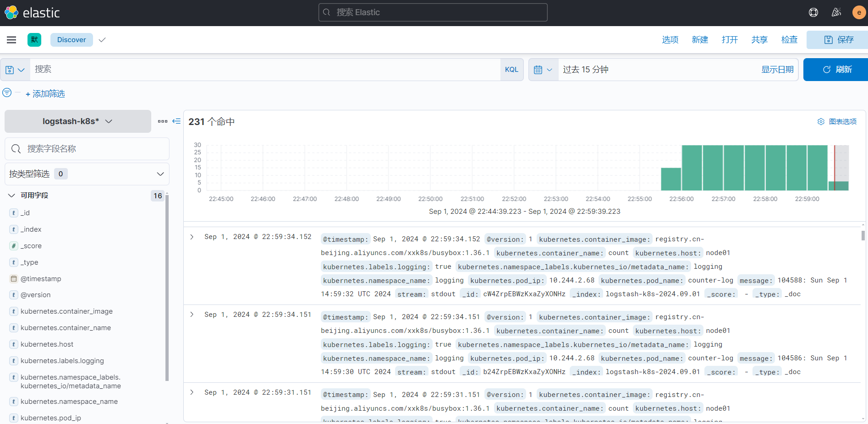The image size is (868, 424).
Task: Click the chart options gear icon
Action: (821, 121)
